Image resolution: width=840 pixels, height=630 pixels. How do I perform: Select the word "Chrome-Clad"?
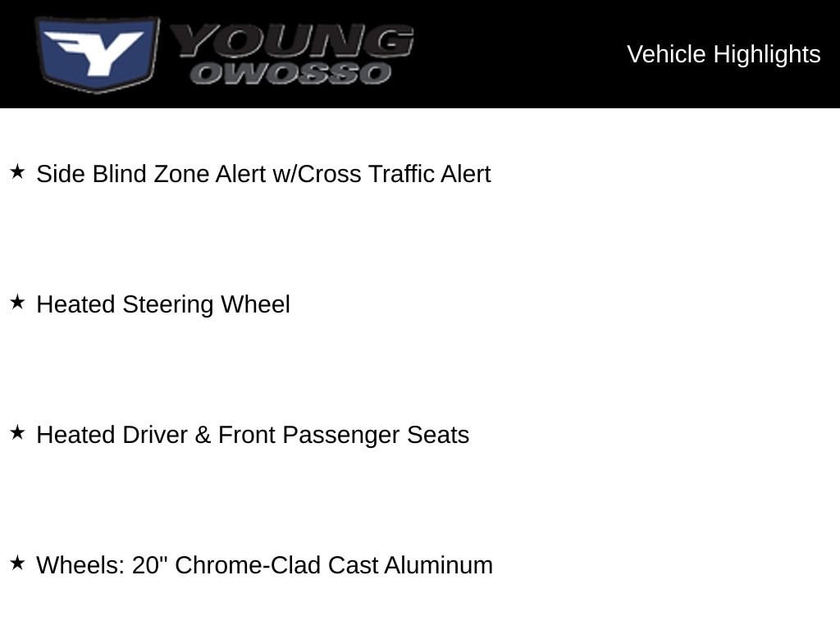pos(248,565)
